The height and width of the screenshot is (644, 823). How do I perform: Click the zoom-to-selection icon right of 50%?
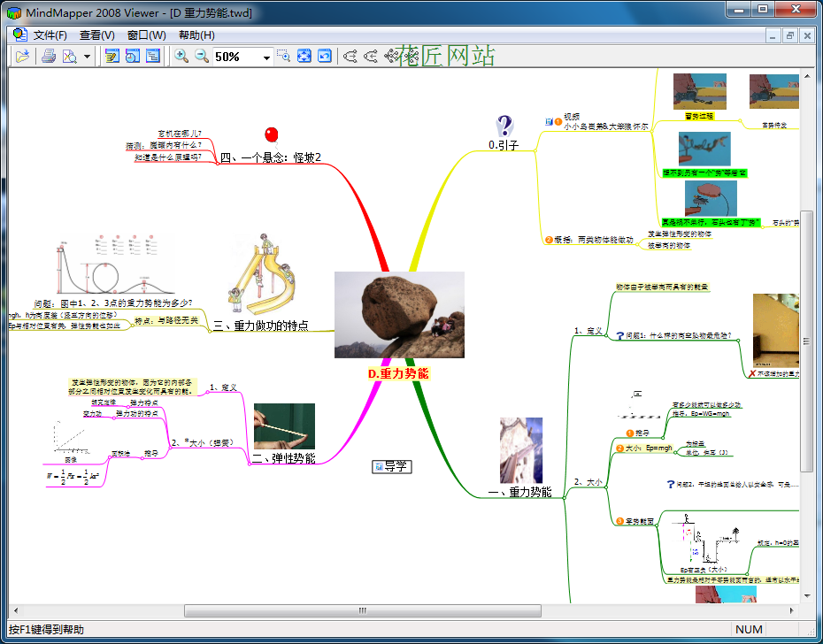pos(284,57)
